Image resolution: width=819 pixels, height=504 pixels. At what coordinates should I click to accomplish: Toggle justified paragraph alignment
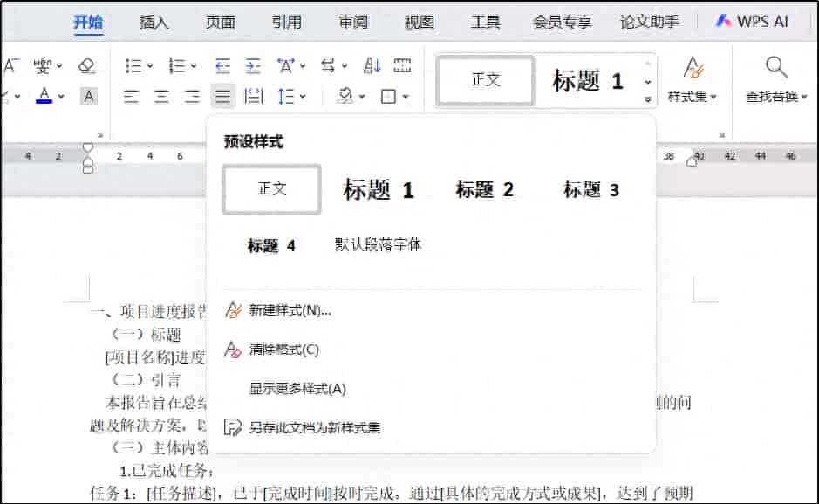point(223,97)
